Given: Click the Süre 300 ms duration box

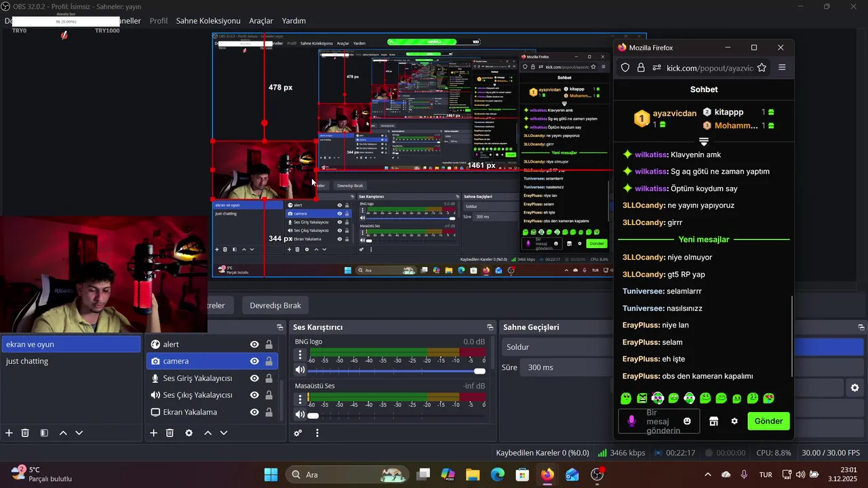Looking at the screenshot, I should coord(566,367).
